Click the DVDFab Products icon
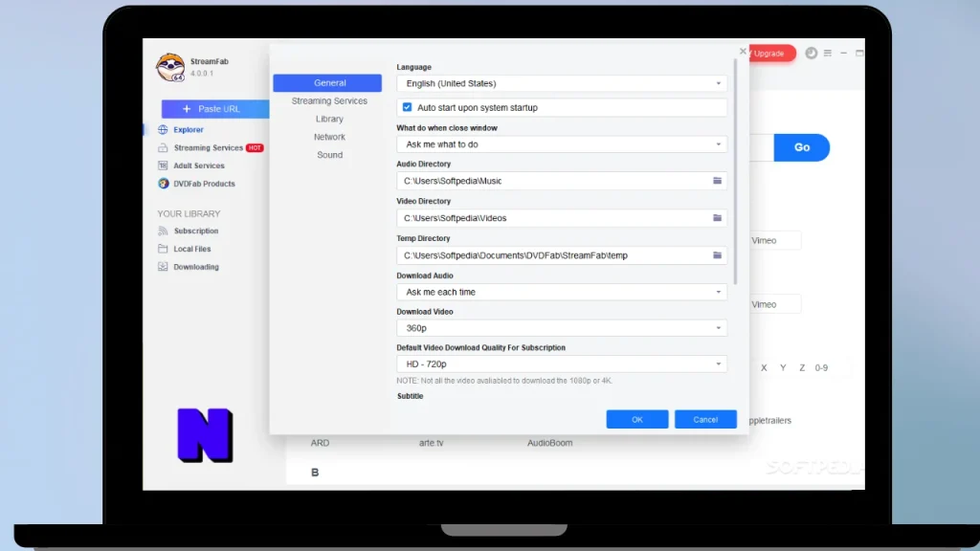 163,184
